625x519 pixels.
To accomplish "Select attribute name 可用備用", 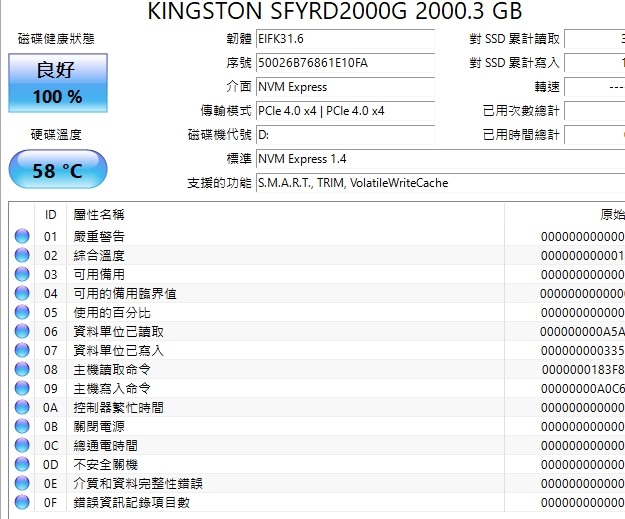I will point(99,275).
